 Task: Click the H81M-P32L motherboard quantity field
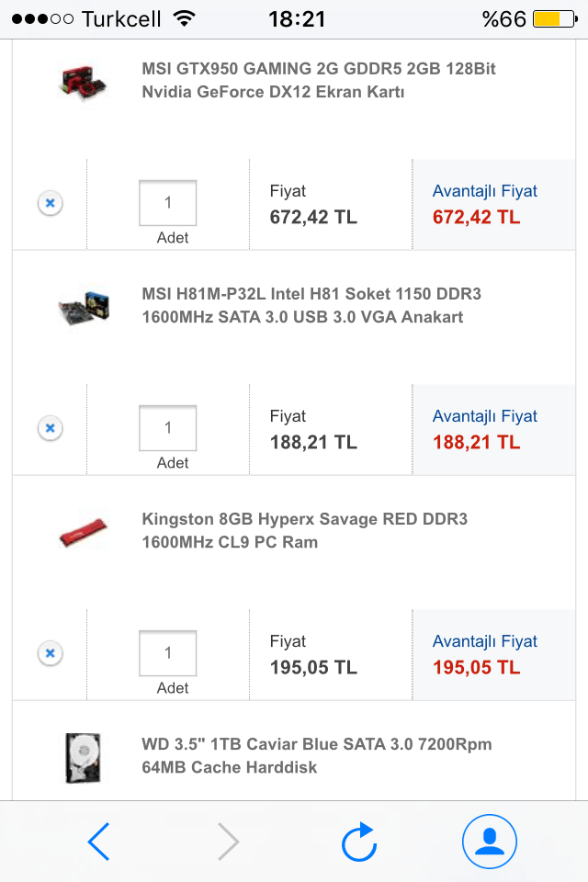pyautogui.click(x=168, y=428)
